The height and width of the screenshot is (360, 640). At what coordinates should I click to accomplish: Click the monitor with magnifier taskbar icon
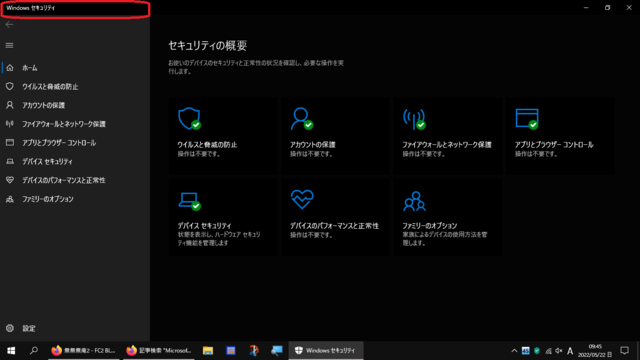pyautogui.click(x=276, y=351)
